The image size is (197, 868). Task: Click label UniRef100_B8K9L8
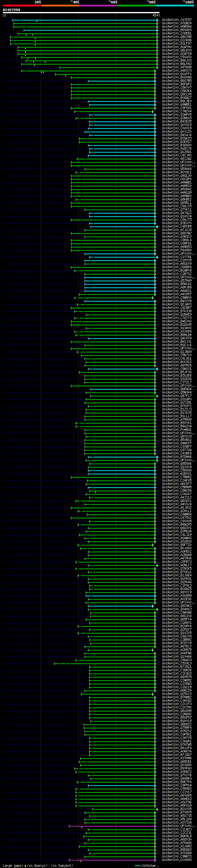pos(176,836)
